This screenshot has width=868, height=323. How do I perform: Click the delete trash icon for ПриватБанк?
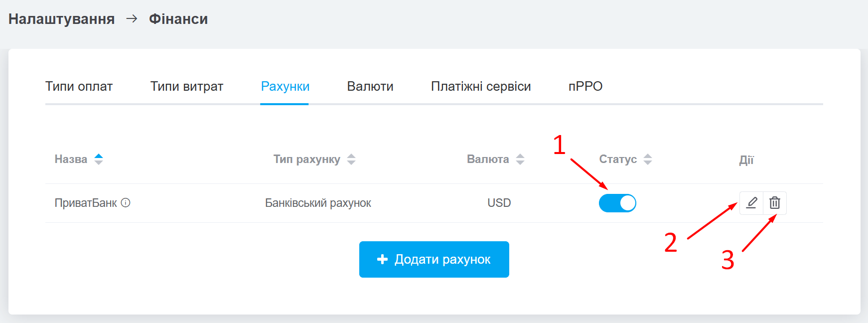click(x=775, y=203)
